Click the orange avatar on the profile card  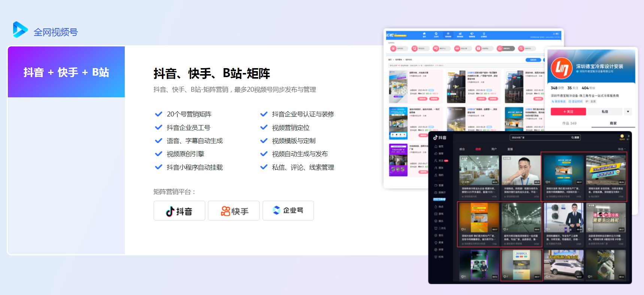561,68
